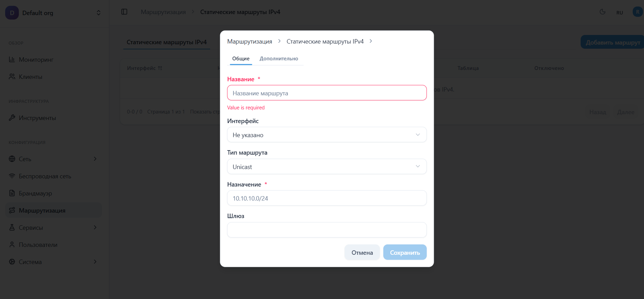
Task: Click the Отмена button
Action: (x=362, y=252)
